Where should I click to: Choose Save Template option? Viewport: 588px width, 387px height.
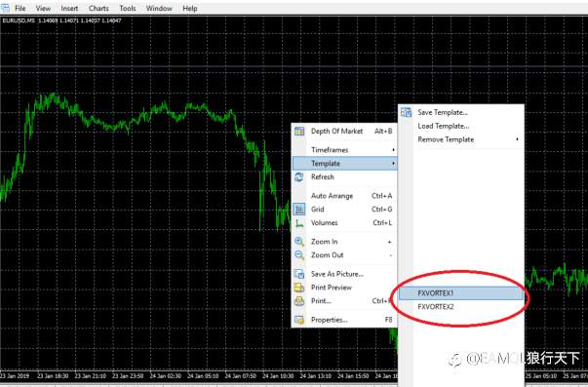[x=461, y=112]
